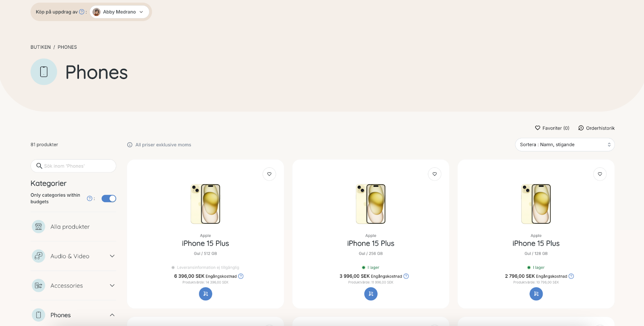Viewport: 644px width, 326px height.
Task: Open Orderhistorik
Action: coord(597,128)
